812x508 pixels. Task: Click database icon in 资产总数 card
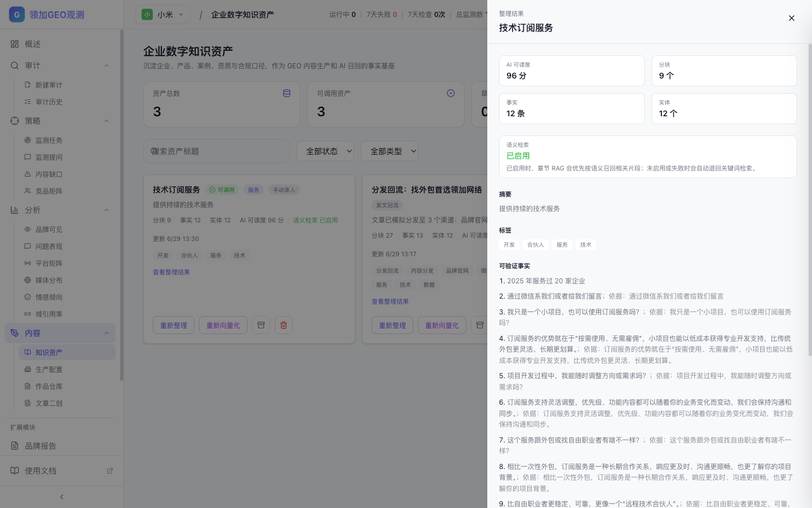[x=286, y=93]
